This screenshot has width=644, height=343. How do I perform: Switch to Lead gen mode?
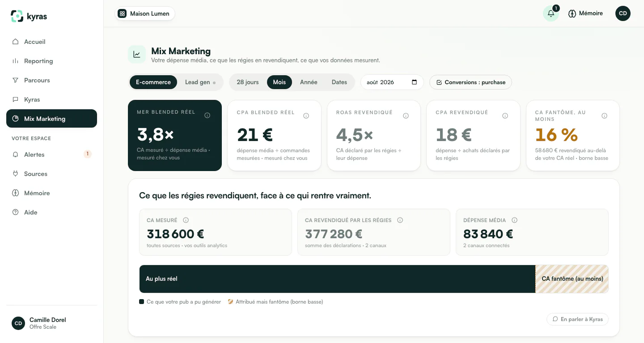(200, 82)
